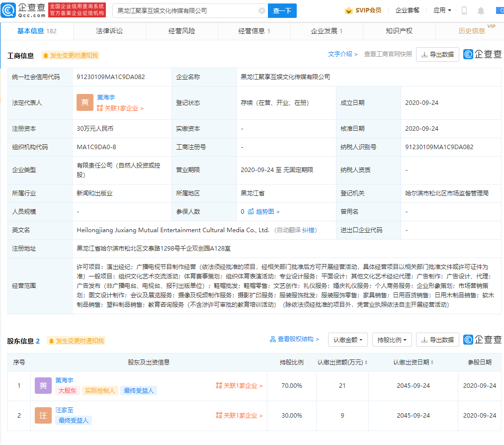Screen dimensions: 504x445
Task: Toggle change alert for 股东信息
Action: coord(76,341)
